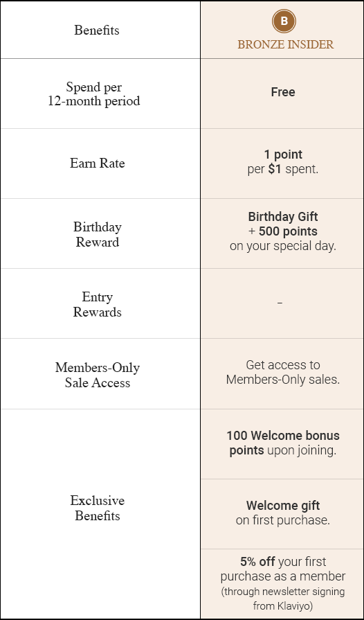364x620 pixels.
Task: Click the Members-Only Sale Access label
Action: 97,375
